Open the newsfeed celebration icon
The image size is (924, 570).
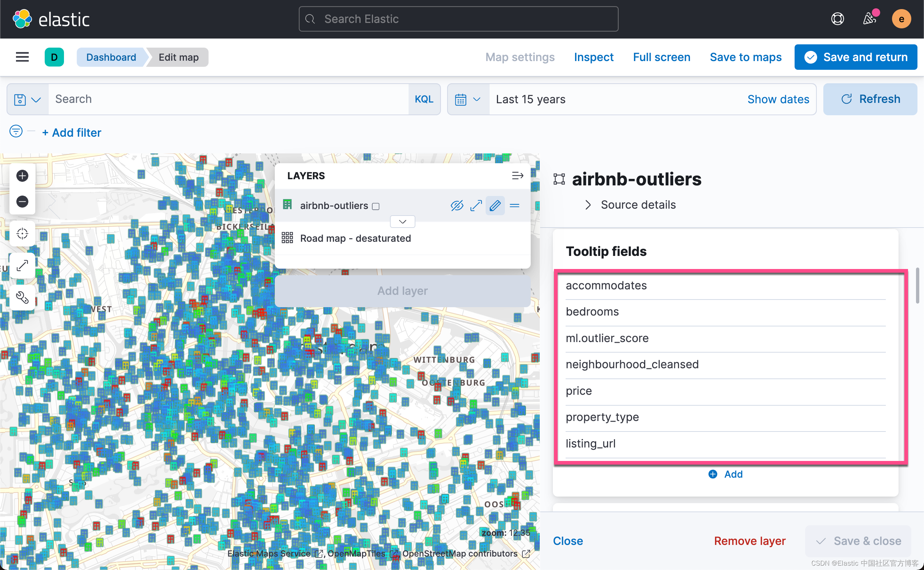870,18
